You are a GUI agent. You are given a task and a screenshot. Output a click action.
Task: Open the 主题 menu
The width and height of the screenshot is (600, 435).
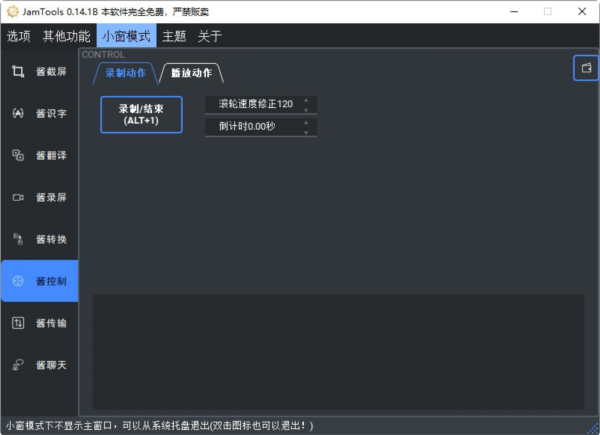174,36
